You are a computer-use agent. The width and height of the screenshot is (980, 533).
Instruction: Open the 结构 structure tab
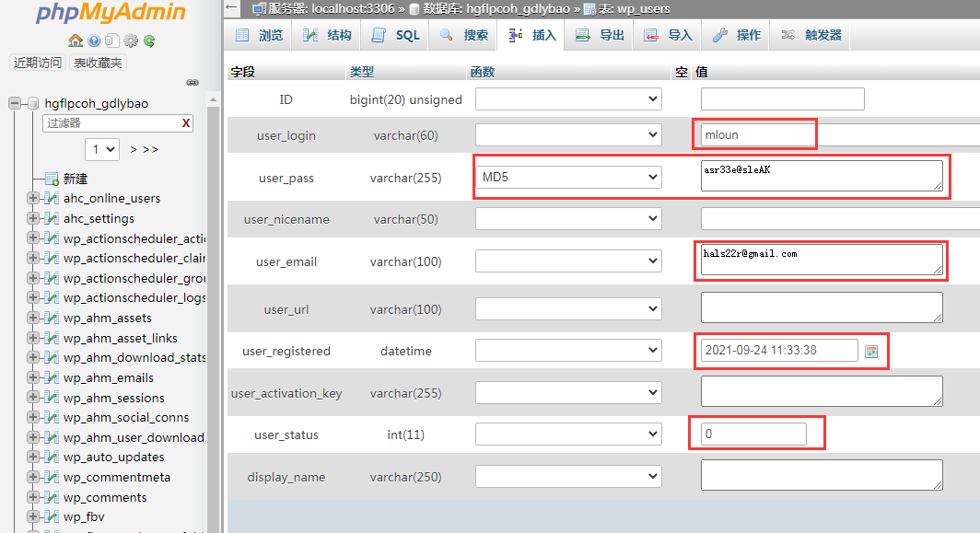328,36
